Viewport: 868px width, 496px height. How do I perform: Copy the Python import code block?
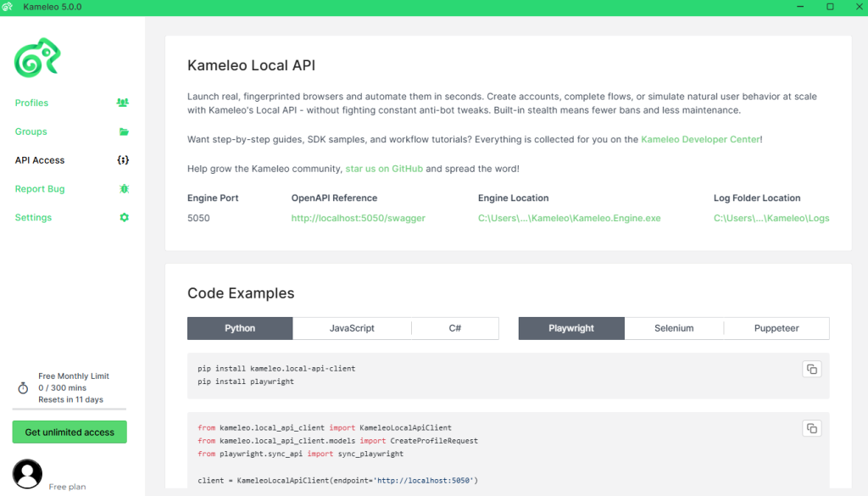pos(811,428)
